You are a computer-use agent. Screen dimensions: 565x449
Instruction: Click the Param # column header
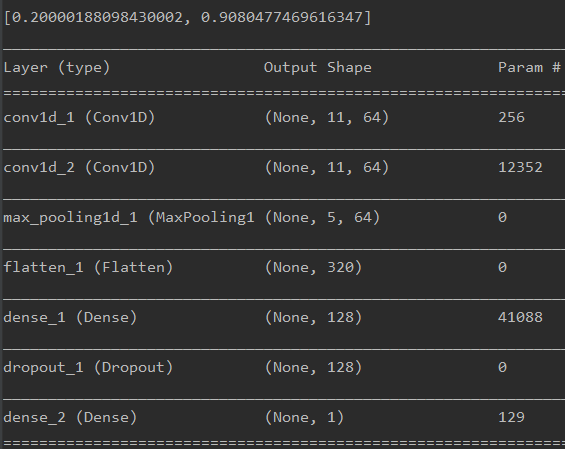(x=529, y=67)
